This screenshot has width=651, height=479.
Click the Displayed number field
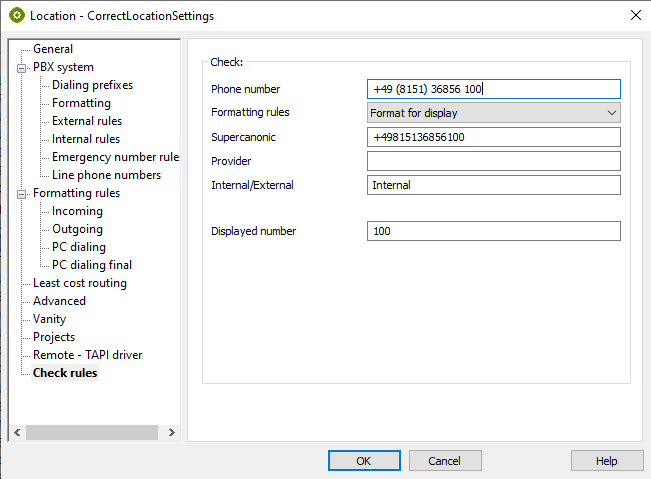494,231
